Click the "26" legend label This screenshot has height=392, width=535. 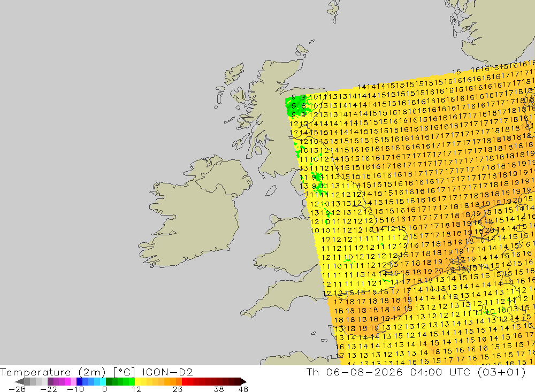[178, 389]
